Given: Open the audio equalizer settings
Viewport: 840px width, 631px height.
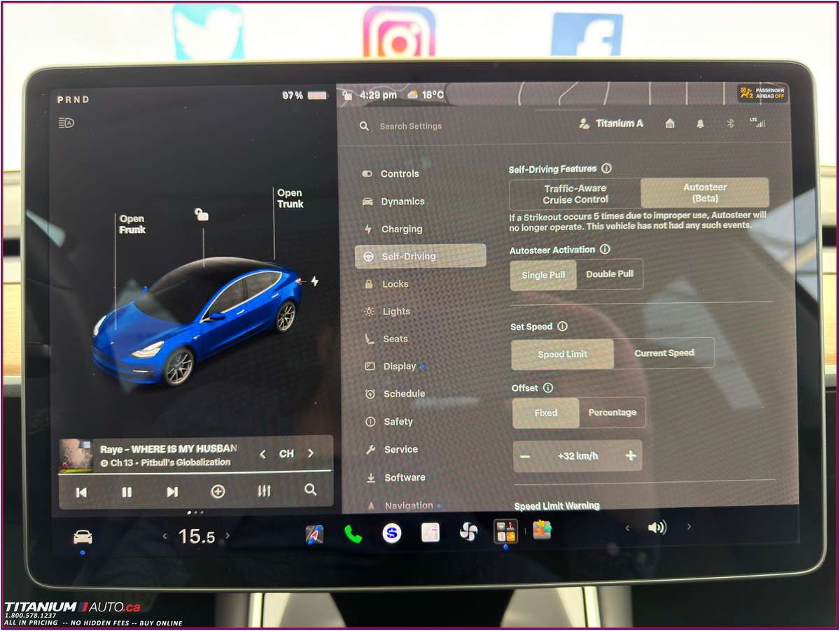Looking at the screenshot, I should (264, 491).
